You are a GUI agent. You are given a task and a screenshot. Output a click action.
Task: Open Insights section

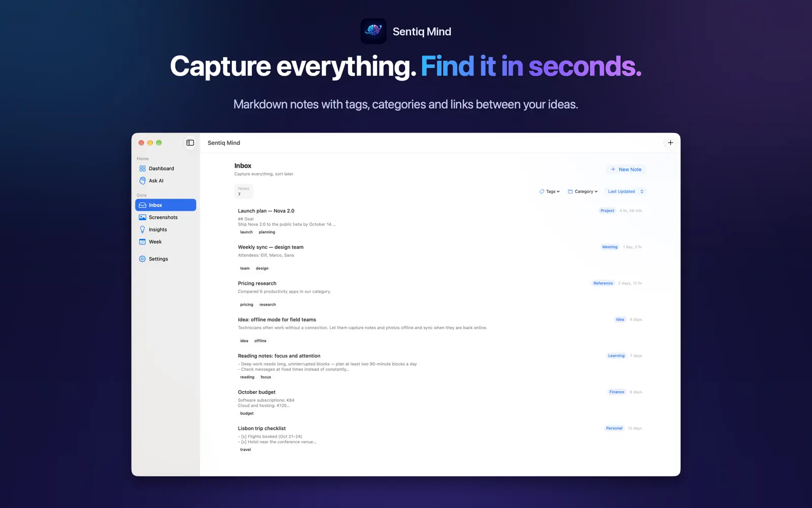(x=165, y=230)
